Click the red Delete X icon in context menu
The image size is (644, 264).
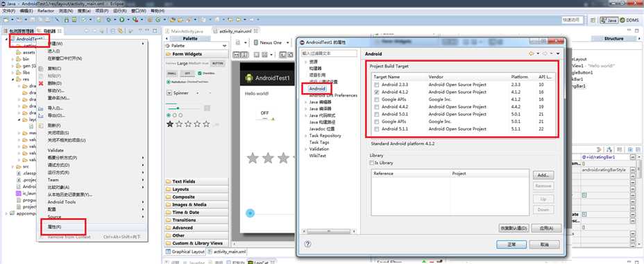click(41, 83)
